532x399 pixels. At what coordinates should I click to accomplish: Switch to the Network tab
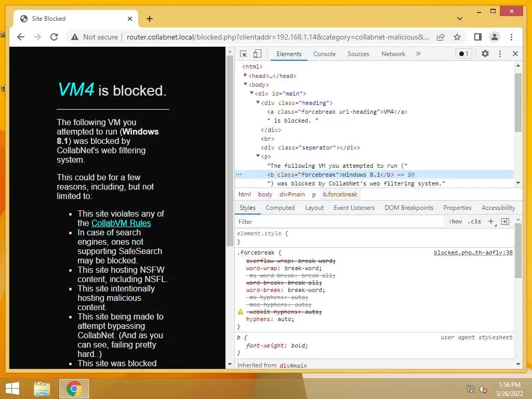[393, 54]
